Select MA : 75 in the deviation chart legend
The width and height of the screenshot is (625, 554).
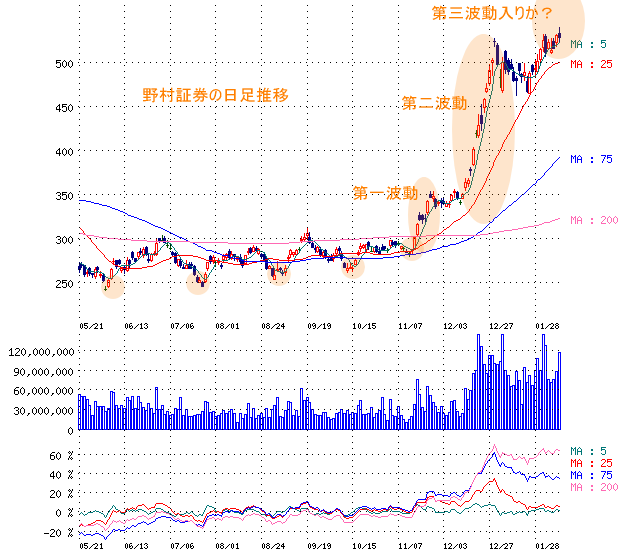pyautogui.click(x=591, y=475)
